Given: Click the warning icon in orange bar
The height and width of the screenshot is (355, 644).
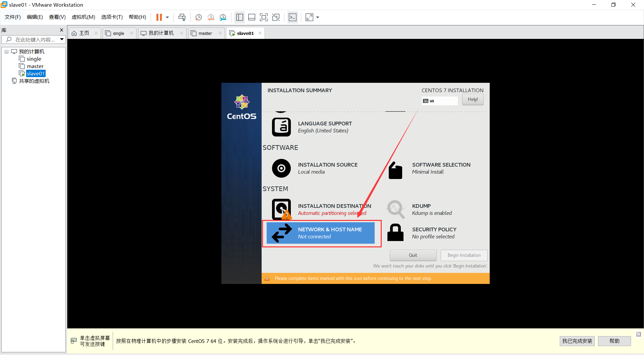Looking at the screenshot, I should tap(267, 278).
